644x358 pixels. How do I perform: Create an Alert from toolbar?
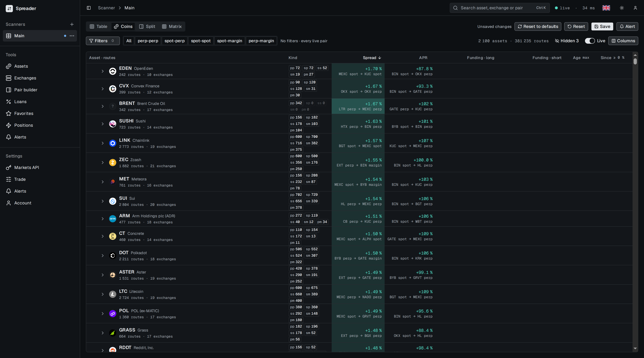tap(627, 26)
